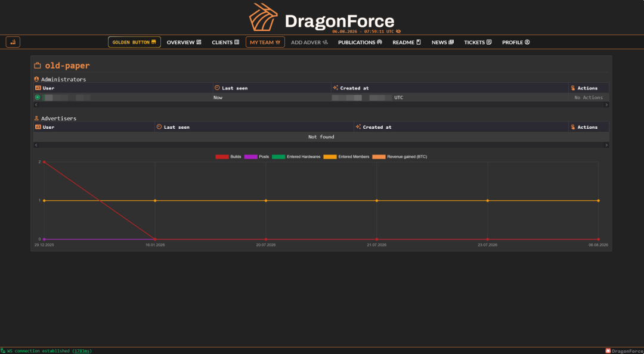Screen dimensions: 644x354
Task: Click the Administrators table right scroll arrow
Action: [x=606, y=105]
